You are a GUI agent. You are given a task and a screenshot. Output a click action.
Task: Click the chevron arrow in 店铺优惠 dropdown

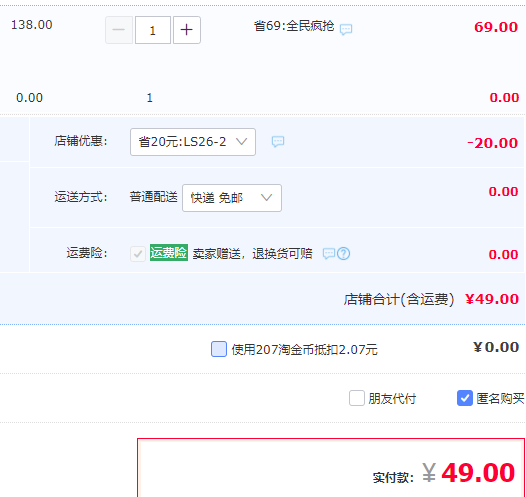click(x=242, y=142)
